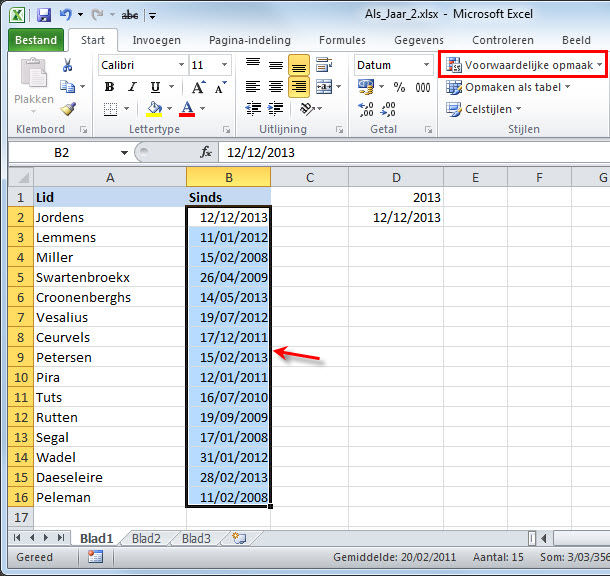Toggle Underline formatting
The width and height of the screenshot is (610, 576).
(155, 87)
